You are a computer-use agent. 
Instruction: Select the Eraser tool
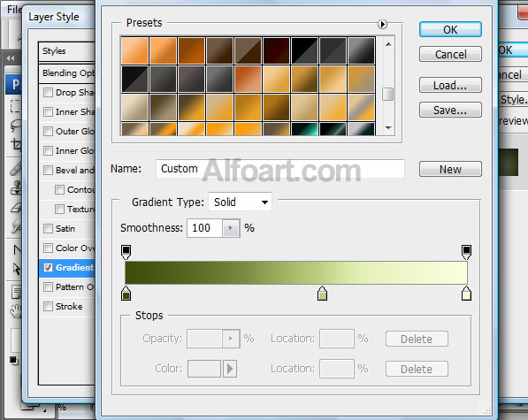pos(16,208)
